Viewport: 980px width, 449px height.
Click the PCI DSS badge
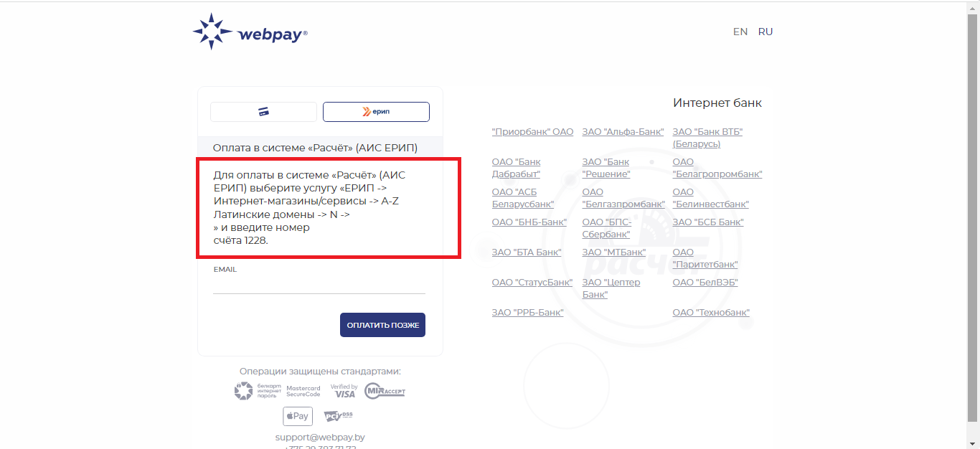338,416
